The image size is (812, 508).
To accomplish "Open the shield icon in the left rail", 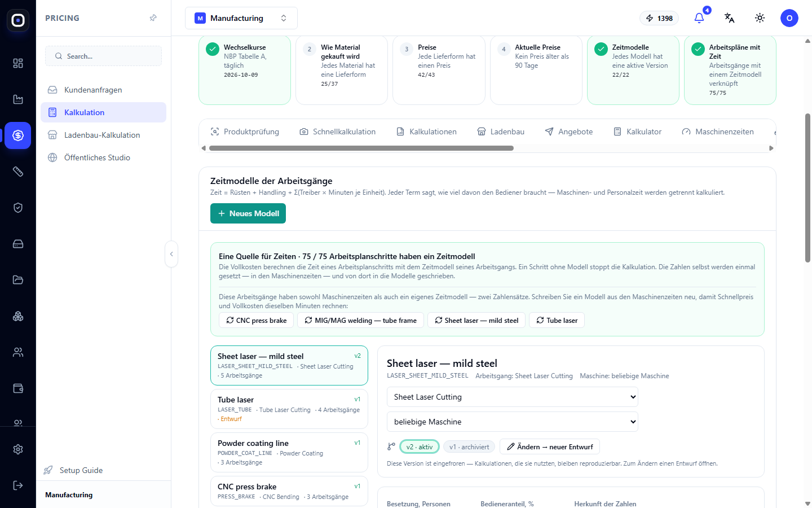I will [x=18, y=208].
